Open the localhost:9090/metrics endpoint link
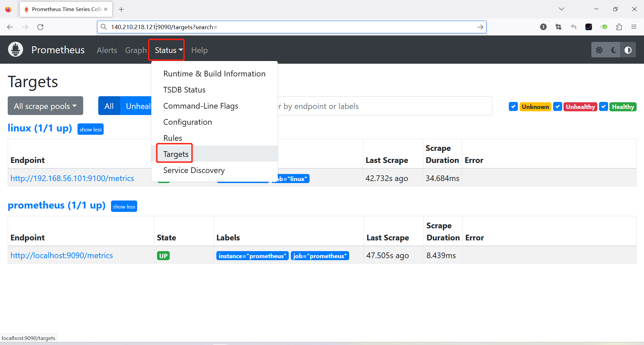Viewport: 644px width, 345px height. tap(62, 255)
